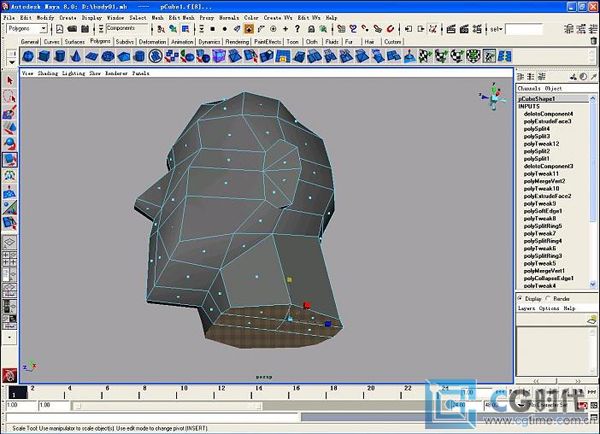The width and height of the screenshot is (600, 434).
Task: Click the Show Manipulator tool
Action: [x=10, y=207]
